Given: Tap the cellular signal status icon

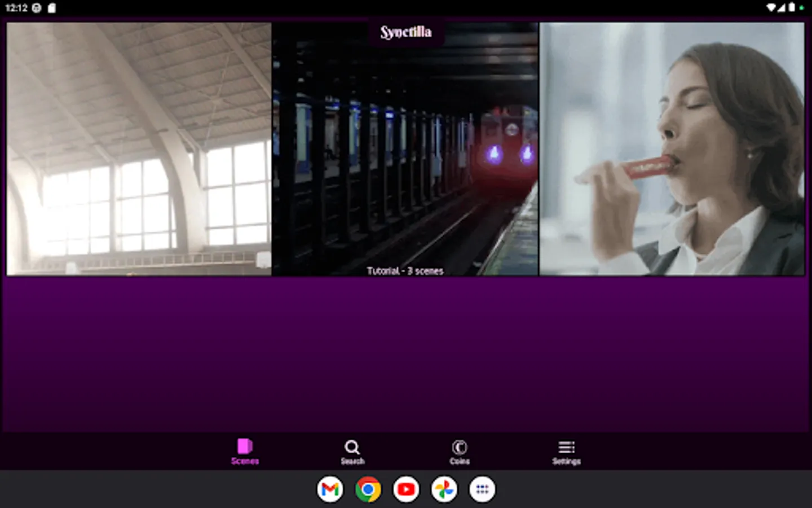Looking at the screenshot, I should click(x=782, y=7).
